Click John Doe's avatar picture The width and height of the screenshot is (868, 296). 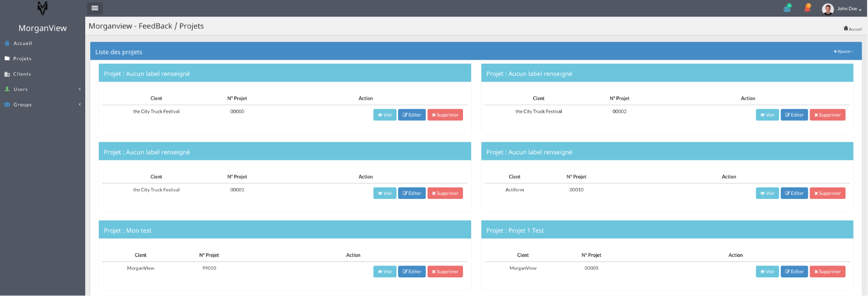point(828,9)
